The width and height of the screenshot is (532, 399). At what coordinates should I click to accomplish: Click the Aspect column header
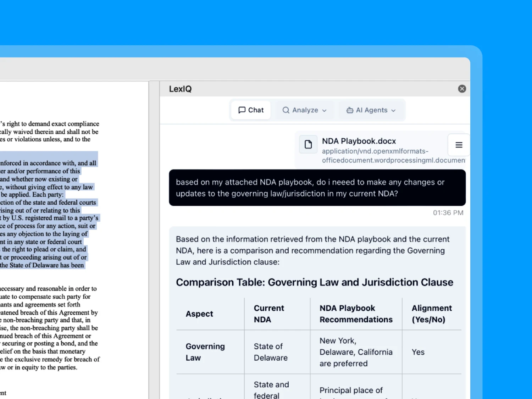(199, 314)
